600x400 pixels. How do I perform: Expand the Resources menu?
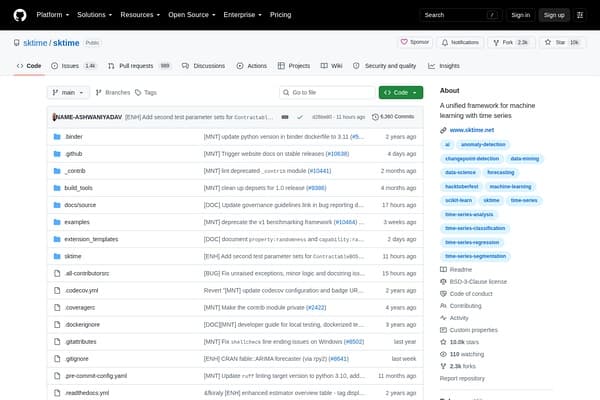pyautogui.click(x=140, y=15)
